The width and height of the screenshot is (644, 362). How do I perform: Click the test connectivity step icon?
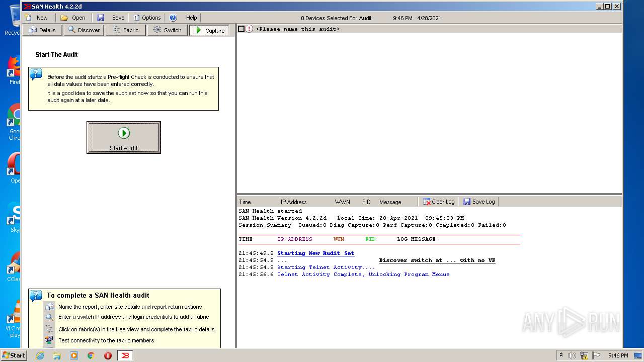[49, 340]
